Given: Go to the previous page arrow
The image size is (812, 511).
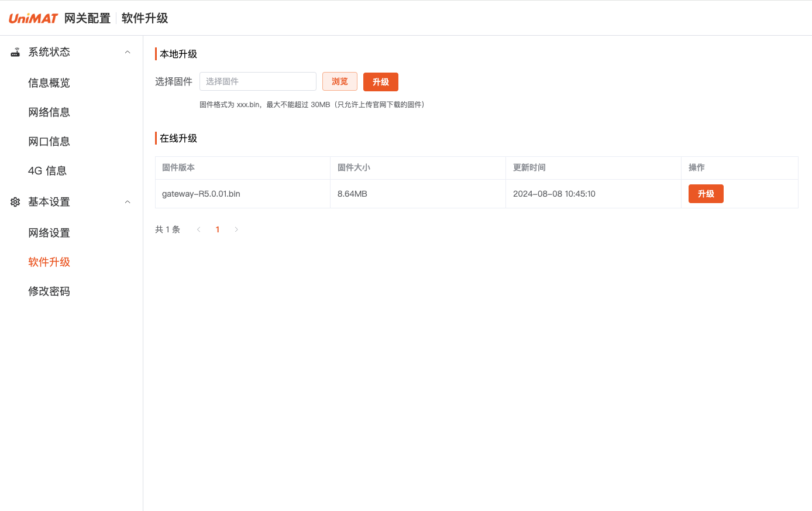Looking at the screenshot, I should pyautogui.click(x=199, y=229).
